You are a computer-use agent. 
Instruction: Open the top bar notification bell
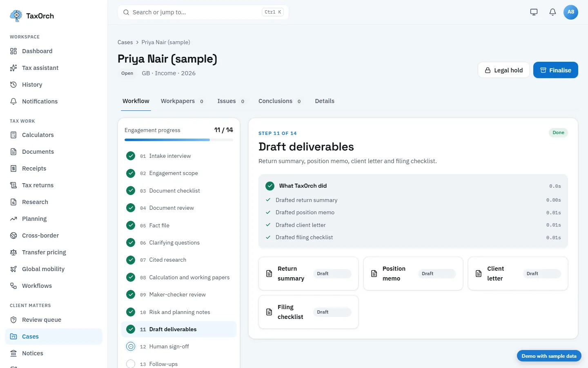coord(552,12)
